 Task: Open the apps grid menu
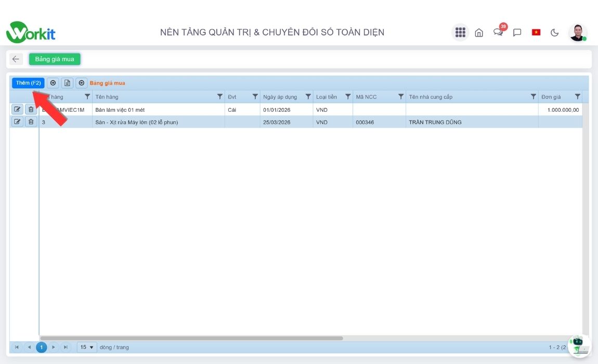[x=460, y=32]
